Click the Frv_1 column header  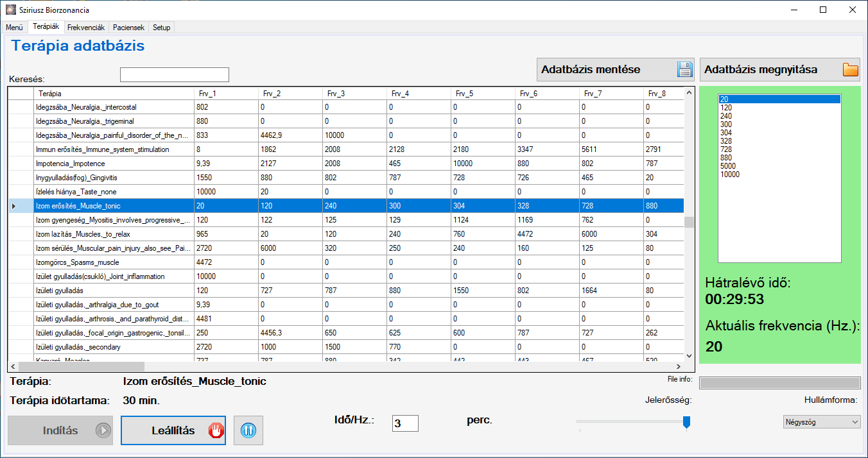[x=225, y=94]
